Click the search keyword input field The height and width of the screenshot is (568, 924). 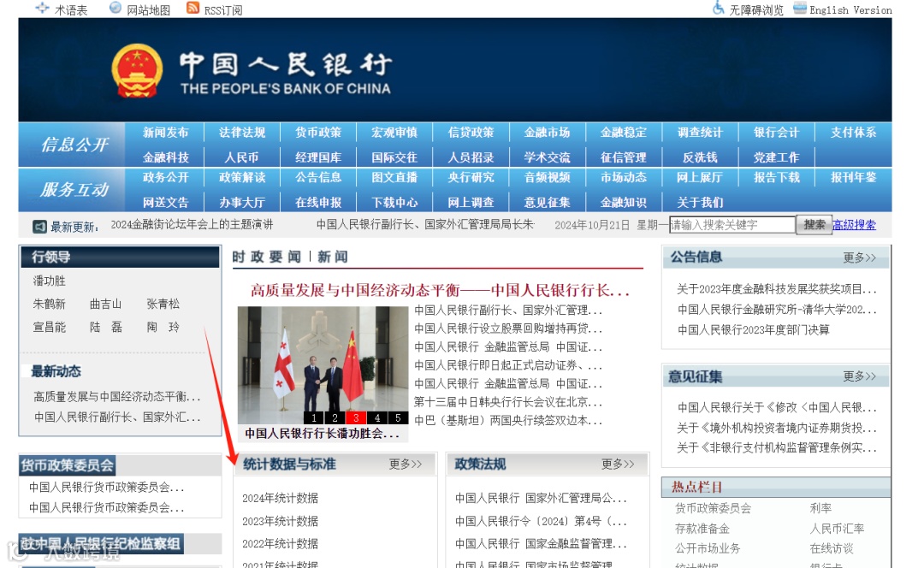click(x=732, y=224)
